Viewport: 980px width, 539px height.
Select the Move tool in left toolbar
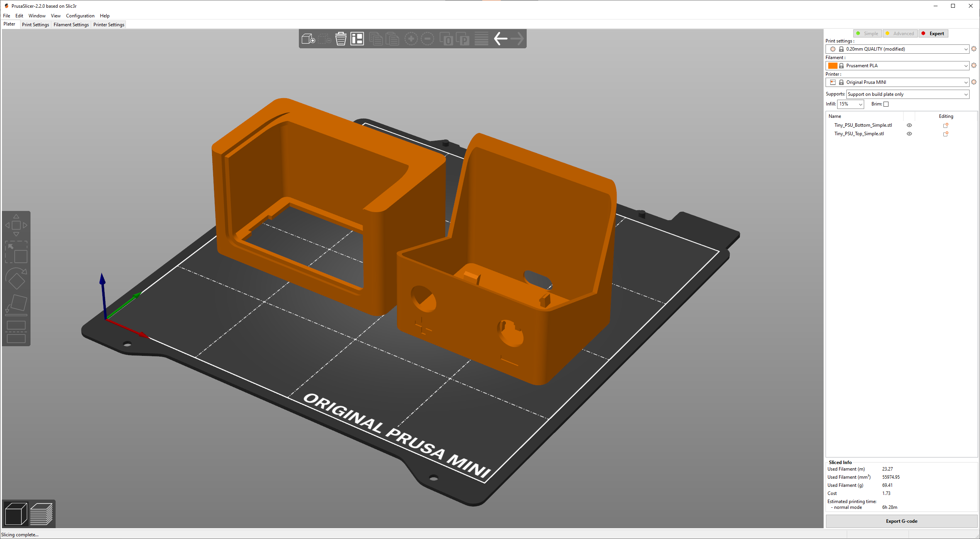click(x=16, y=225)
